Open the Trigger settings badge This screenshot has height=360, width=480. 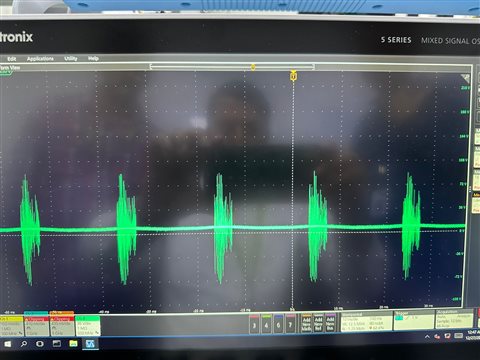pos(414,321)
